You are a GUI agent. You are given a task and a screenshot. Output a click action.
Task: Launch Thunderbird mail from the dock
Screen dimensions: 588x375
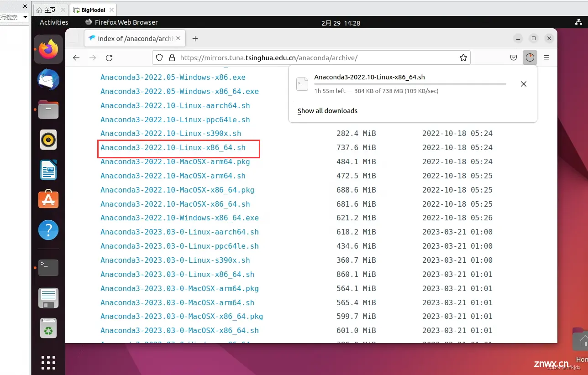pyautogui.click(x=48, y=80)
